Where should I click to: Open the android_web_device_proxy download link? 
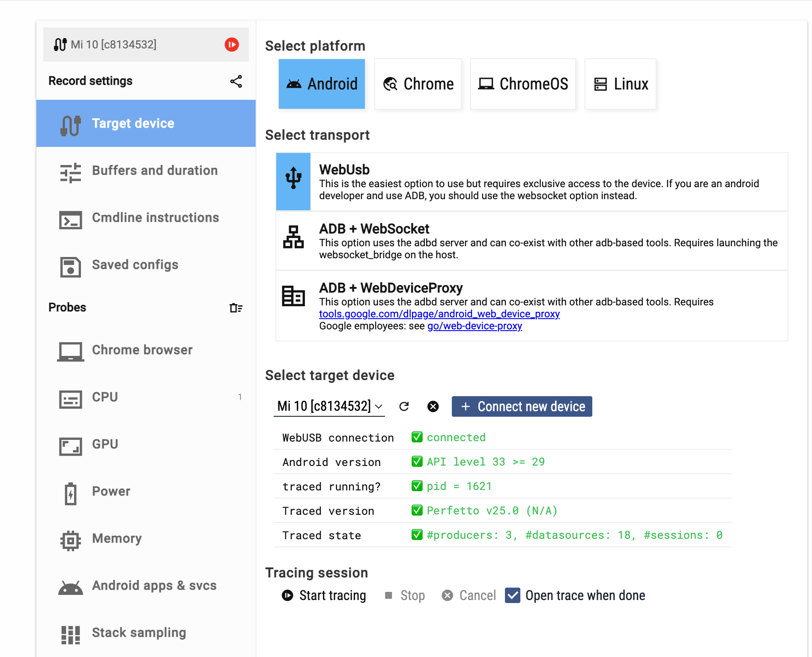pos(439,314)
